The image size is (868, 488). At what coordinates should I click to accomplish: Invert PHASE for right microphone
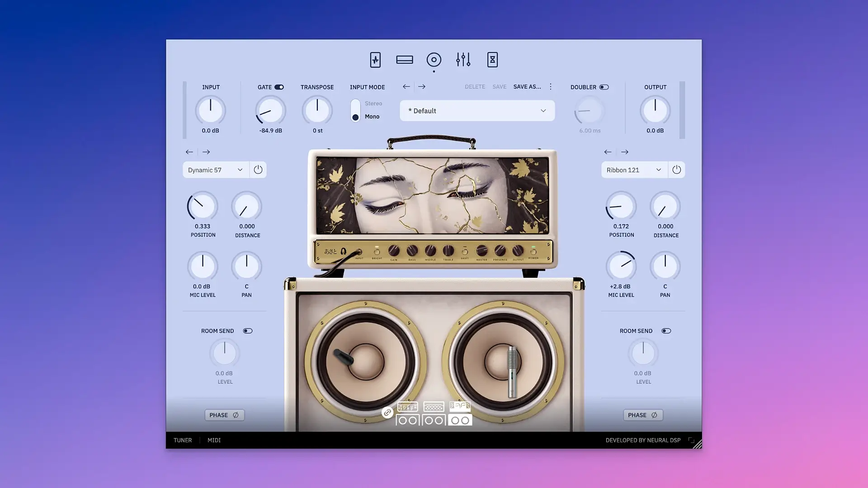tap(643, 415)
